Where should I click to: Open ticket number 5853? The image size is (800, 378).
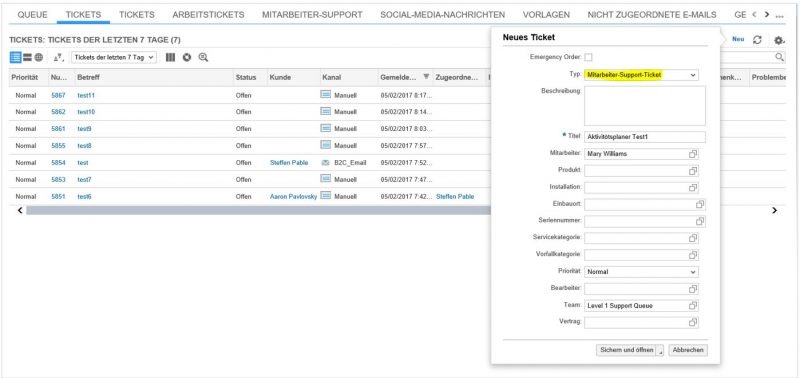pyautogui.click(x=58, y=180)
